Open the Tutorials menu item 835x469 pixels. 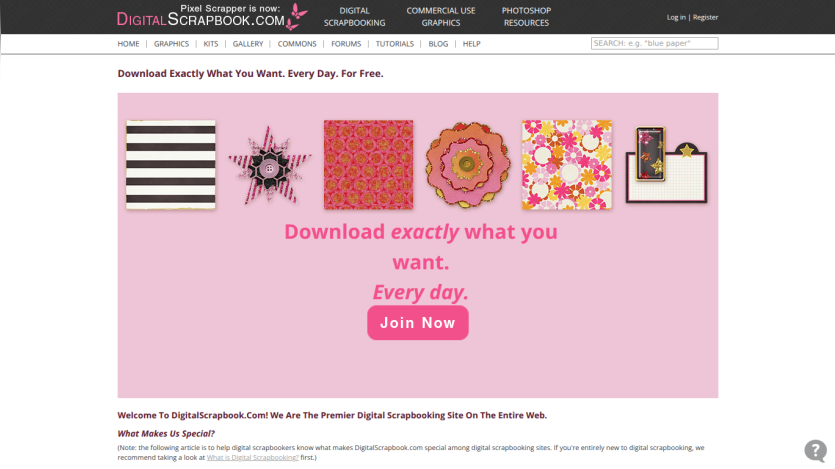click(x=395, y=44)
